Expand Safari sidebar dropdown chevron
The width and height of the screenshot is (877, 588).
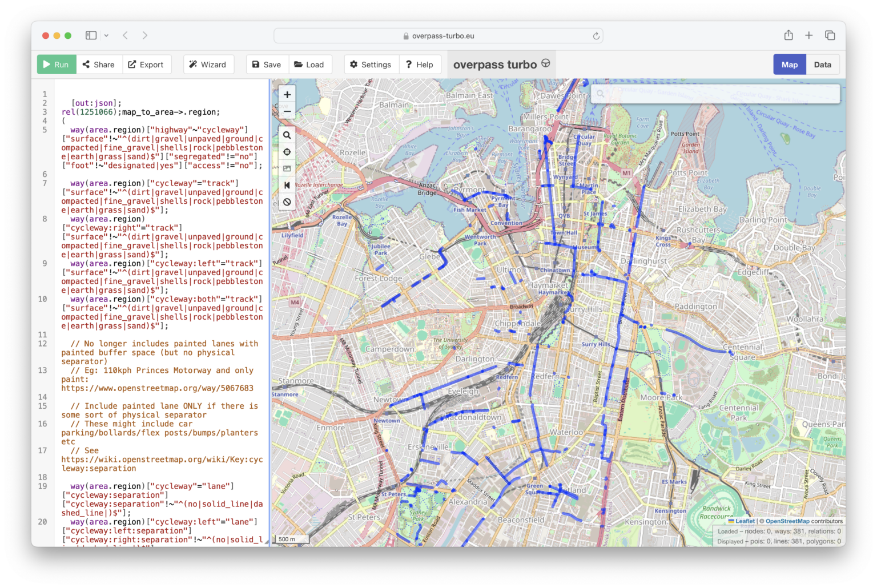point(106,35)
